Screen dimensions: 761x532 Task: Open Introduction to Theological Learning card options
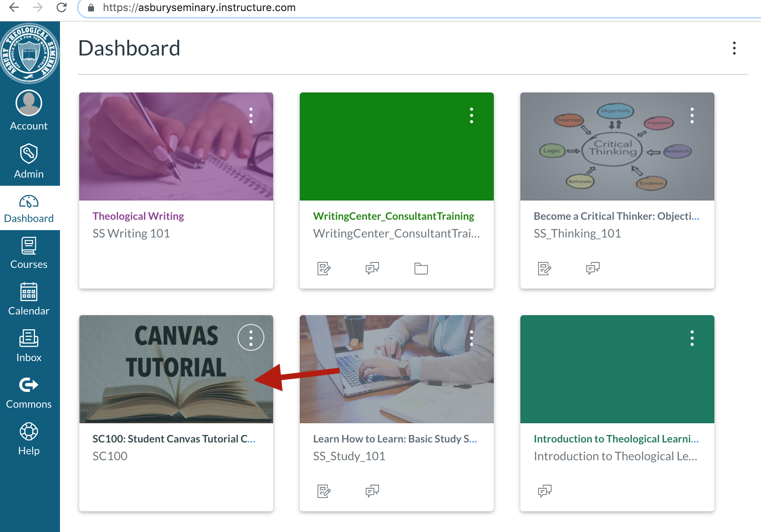[x=692, y=338]
